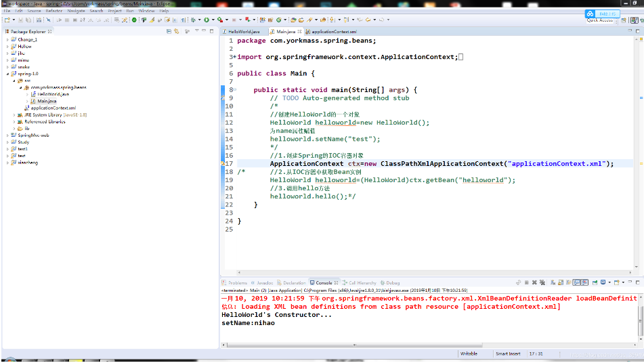
Task: Click the Remove All Terminated Launches icon
Action: tap(542, 282)
